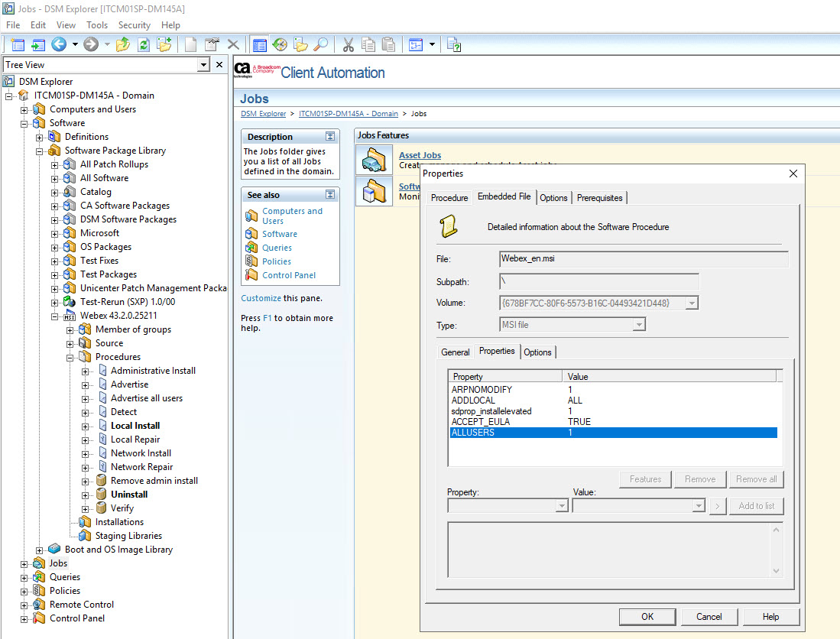The height and width of the screenshot is (639, 840).
Task: Select the ADDLOCAL property row
Action: pyautogui.click(x=614, y=401)
